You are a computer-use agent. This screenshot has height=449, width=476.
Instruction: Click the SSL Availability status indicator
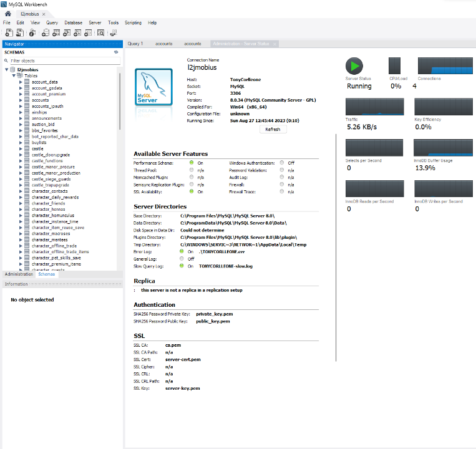click(x=191, y=192)
